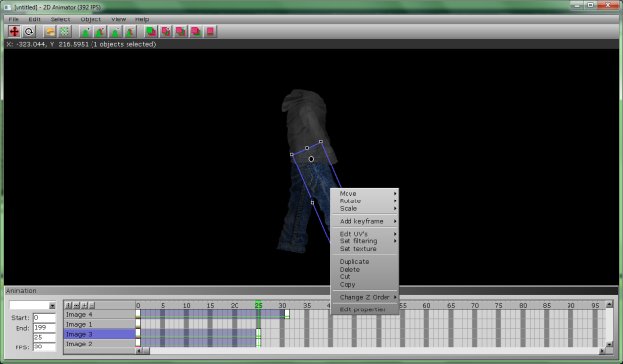Select the Image 2 timeline row

(x=99, y=344)
